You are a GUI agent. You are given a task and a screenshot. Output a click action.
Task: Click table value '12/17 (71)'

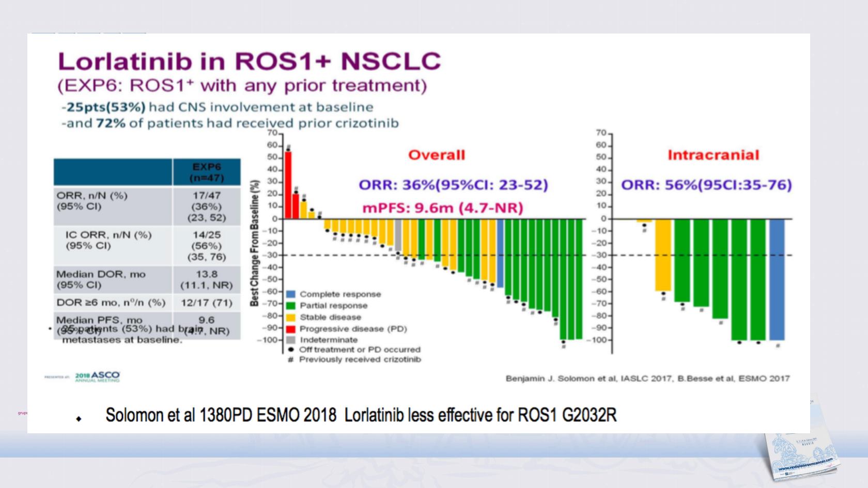point(207,303)
